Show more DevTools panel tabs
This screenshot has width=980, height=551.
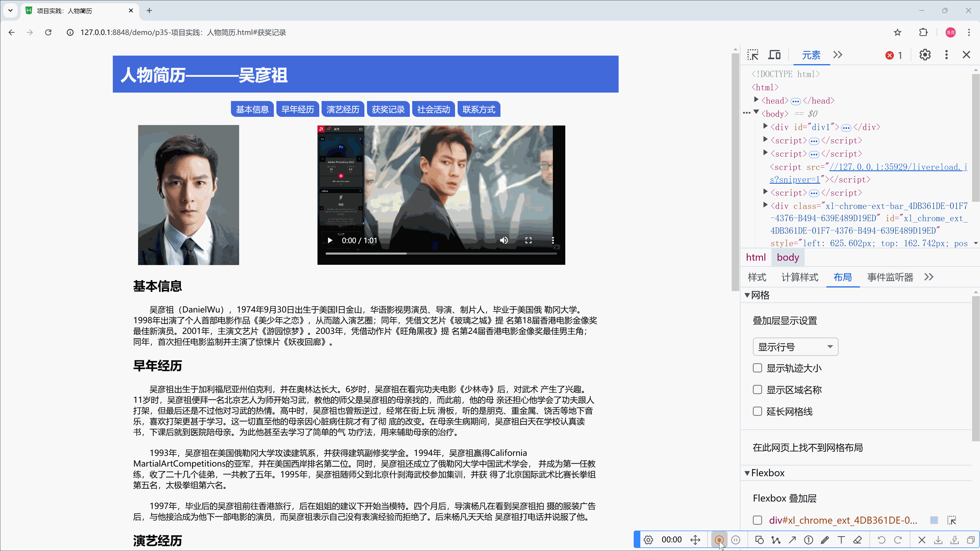coord(838,55)
